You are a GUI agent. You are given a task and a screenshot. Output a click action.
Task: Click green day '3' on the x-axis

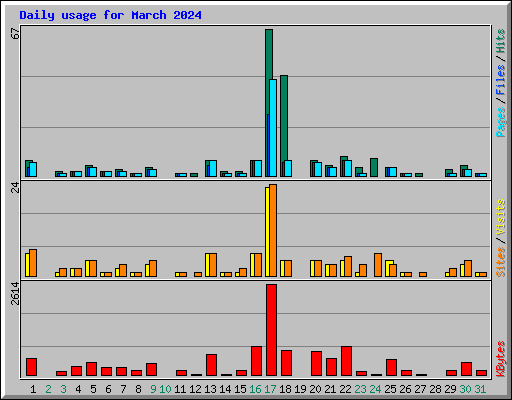click(63, 389)
